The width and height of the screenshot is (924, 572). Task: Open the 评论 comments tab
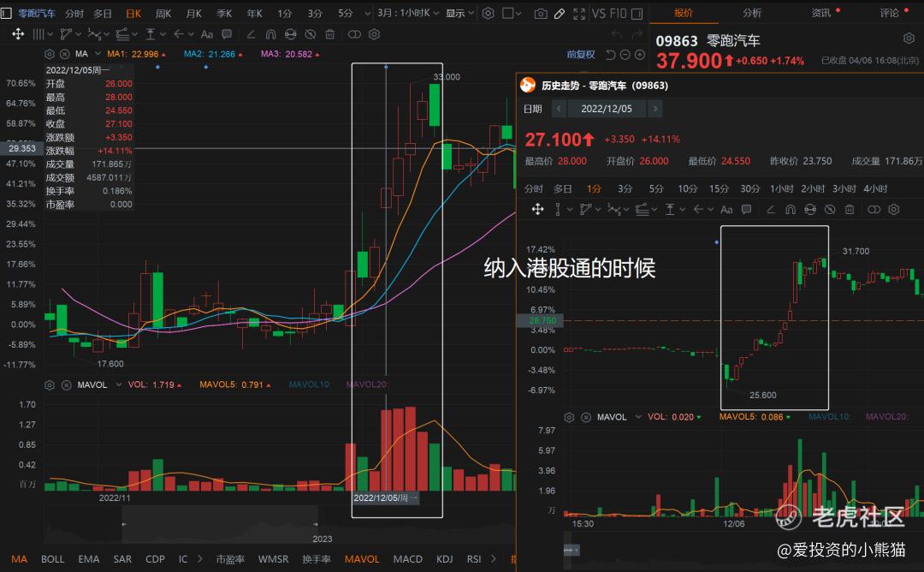click(x=889, y=12)
